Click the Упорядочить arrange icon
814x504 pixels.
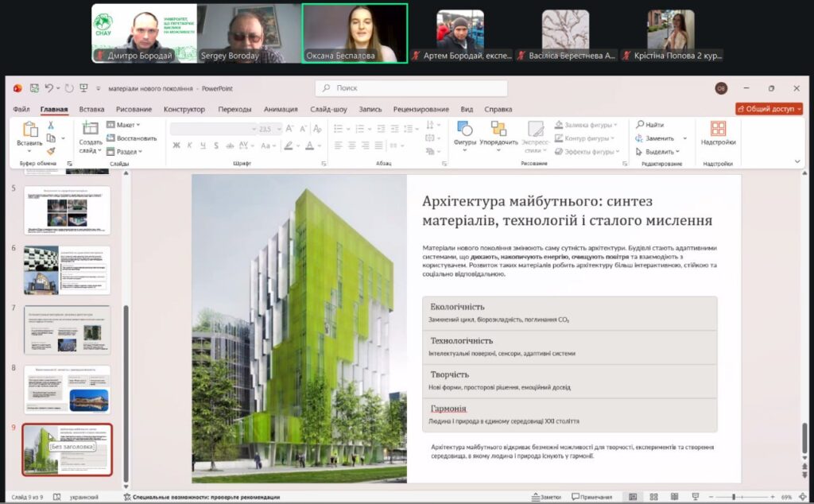click(498, 132)
